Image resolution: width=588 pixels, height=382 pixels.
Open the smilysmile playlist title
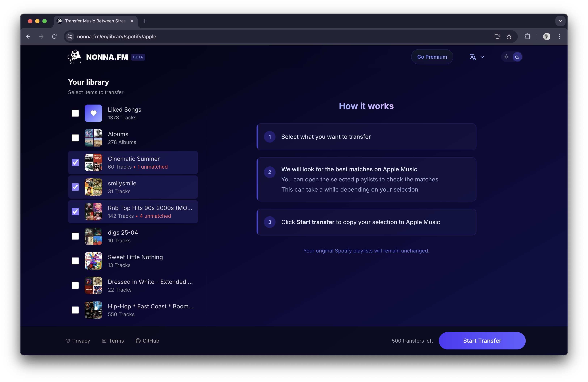point(122,183)
